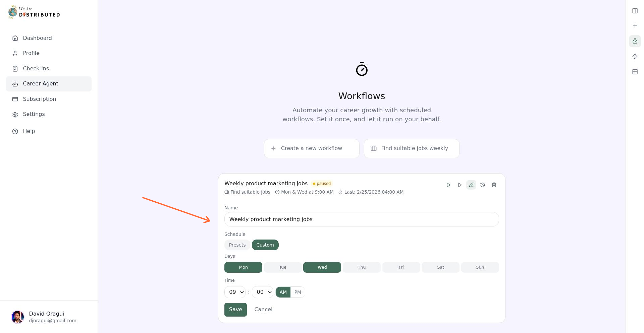
Task: Click the plus icon in the right sidebar
Action: 635,26
